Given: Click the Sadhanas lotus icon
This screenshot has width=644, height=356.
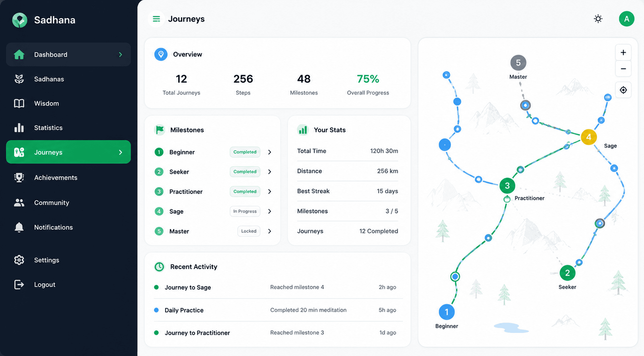Looking at the screenshot, I should click(19, 79).
